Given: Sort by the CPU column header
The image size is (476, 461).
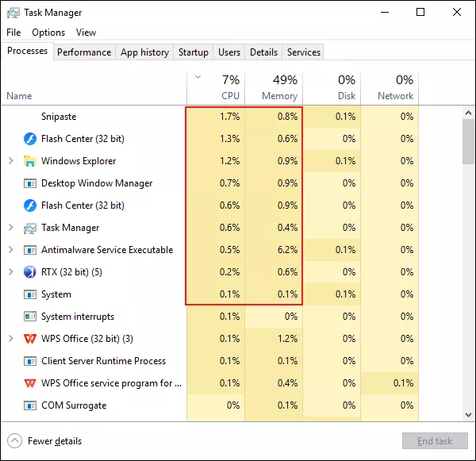Looking at the screenshot, I should 216,89.
